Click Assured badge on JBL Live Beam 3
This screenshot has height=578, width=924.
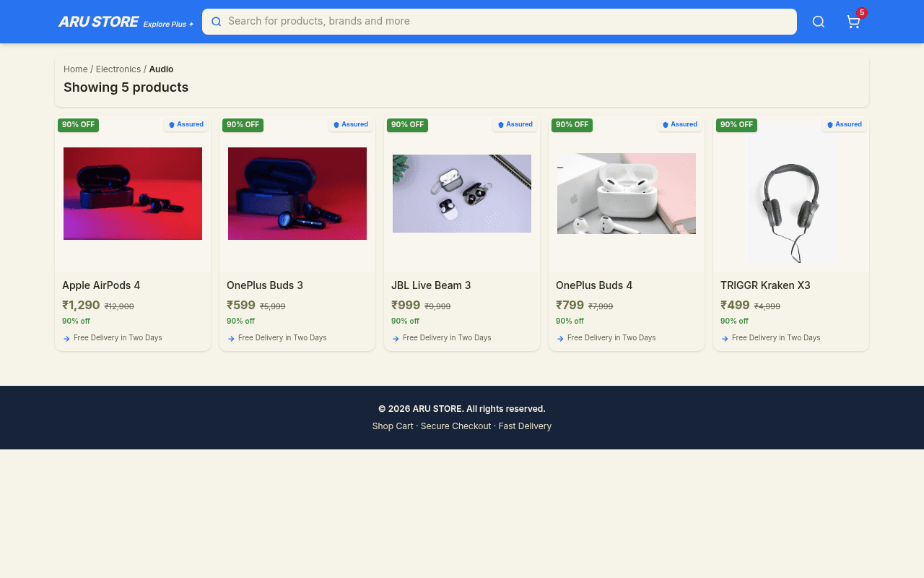515,124
